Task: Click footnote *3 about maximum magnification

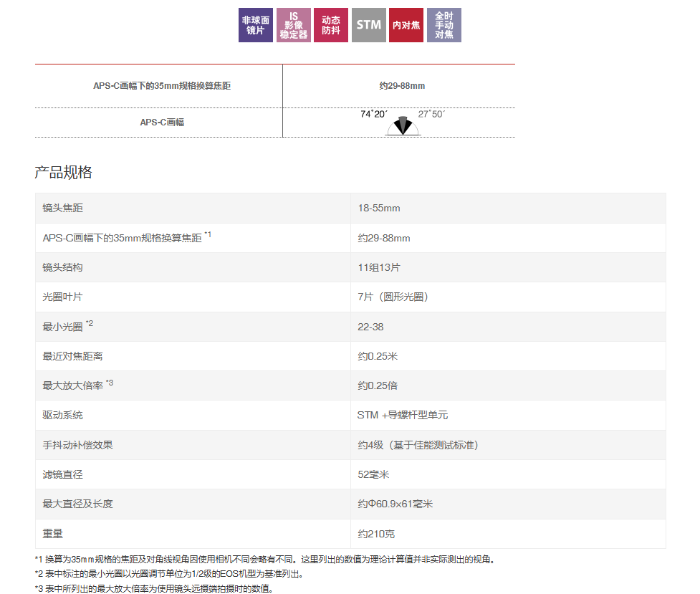Action: tap(154, 589)
